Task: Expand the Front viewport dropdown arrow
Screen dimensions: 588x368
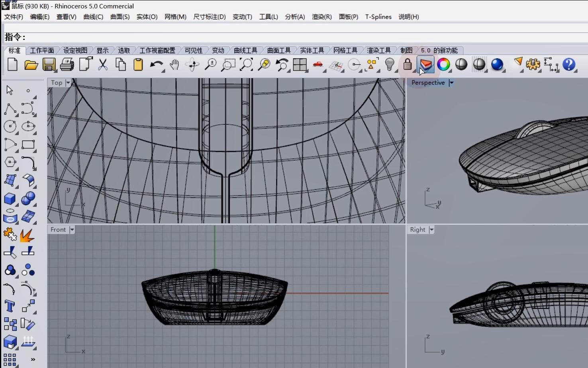Action: pyautogui.click(x=72, y=230)
